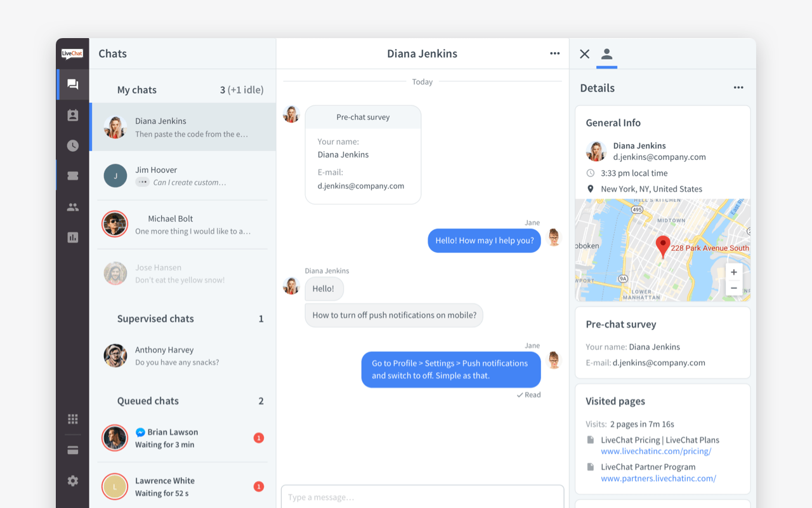Open the LiveChat logo home

tap(72, 54)
